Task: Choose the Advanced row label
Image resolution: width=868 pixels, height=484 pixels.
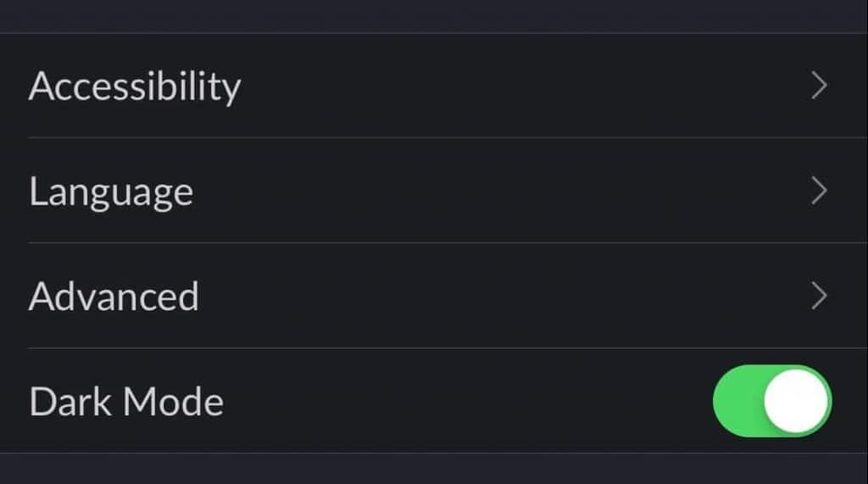Action: coord(114,297)
